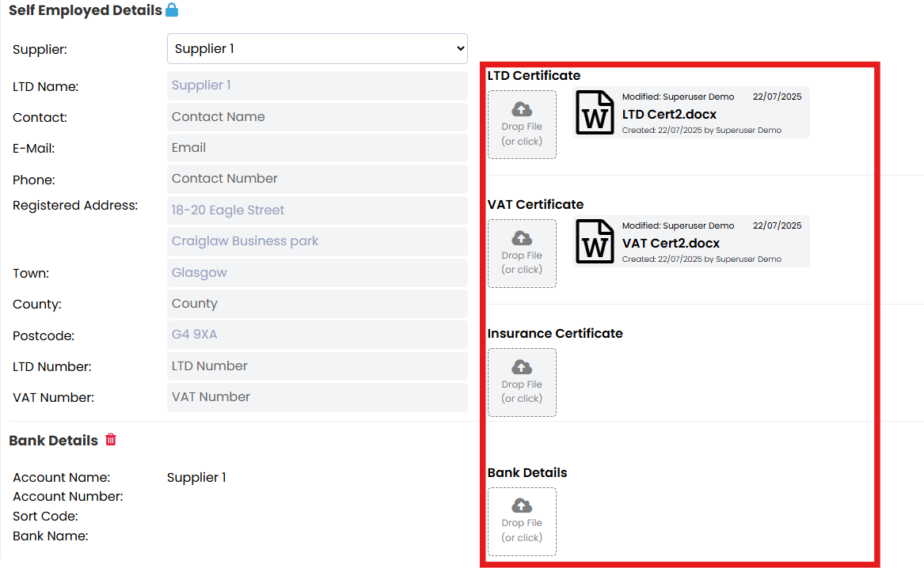Click the Word document icon for VAT Cert2.docx
Screen dimensions: 924x568
pos(595,241)
